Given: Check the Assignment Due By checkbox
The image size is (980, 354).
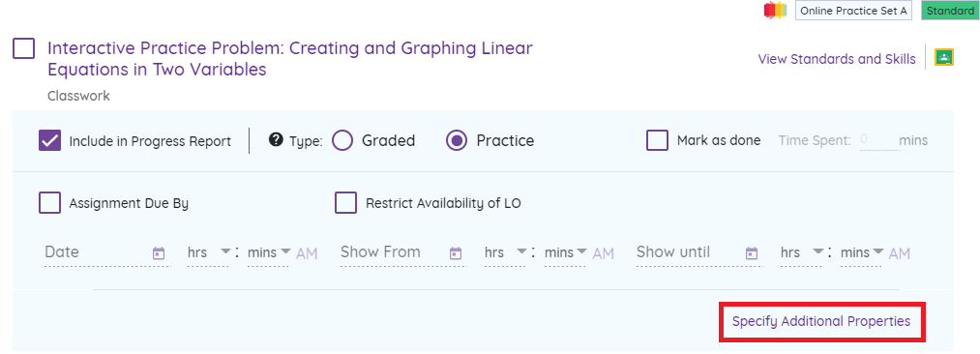Looking at the screenshot, I should [50, 203].
